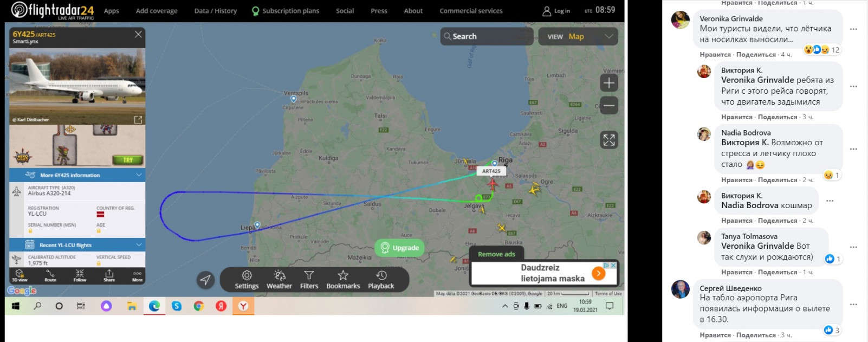The height and width of the screenshot is (342, 868).
Task: Open the Weather layer options
Action: pos(279,280)
